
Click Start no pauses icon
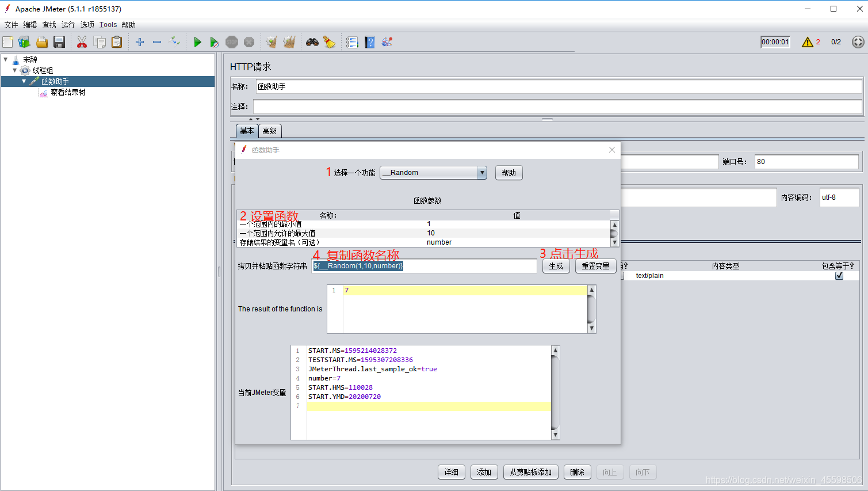click(214, 42)
